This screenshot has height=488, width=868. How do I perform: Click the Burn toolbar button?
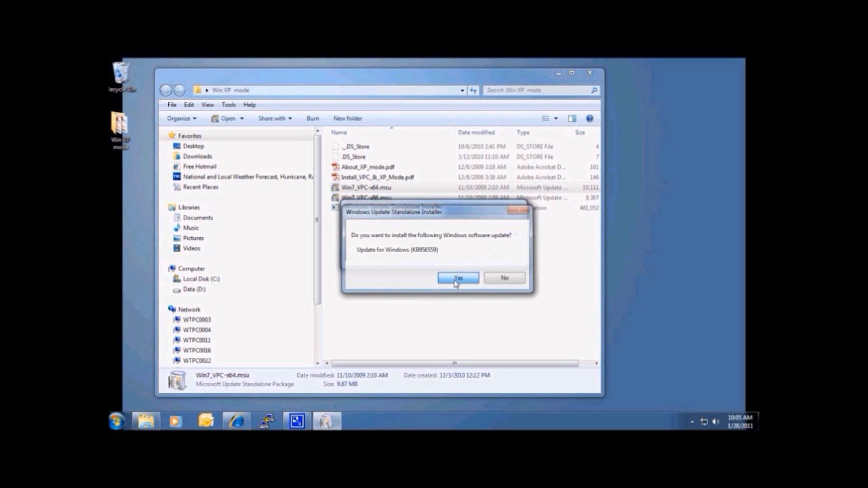[x=313, y=119]
